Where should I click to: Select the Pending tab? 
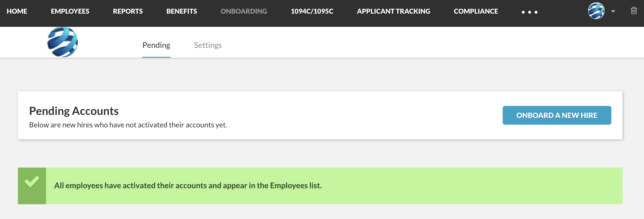[x=156, y=45]
